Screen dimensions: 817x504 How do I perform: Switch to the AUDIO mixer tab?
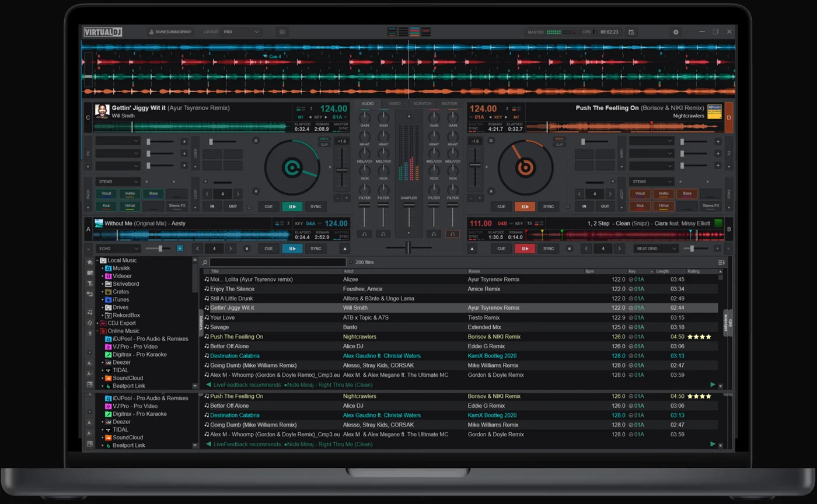click(x=367, y=103)
